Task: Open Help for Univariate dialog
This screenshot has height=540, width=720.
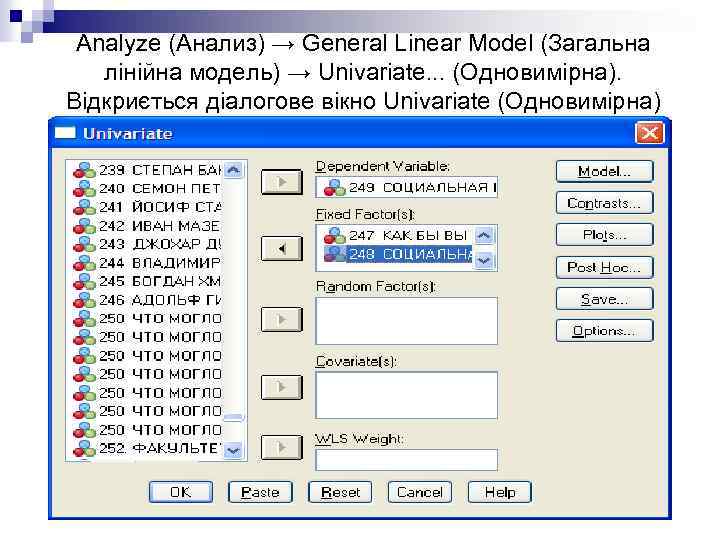Action: pos(500,492)
